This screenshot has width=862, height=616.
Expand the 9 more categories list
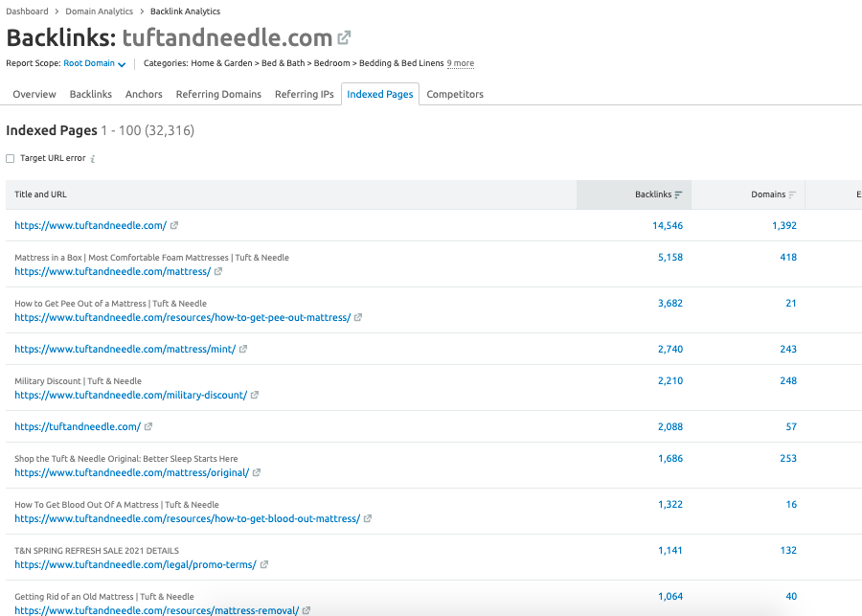tap(460, 64)
